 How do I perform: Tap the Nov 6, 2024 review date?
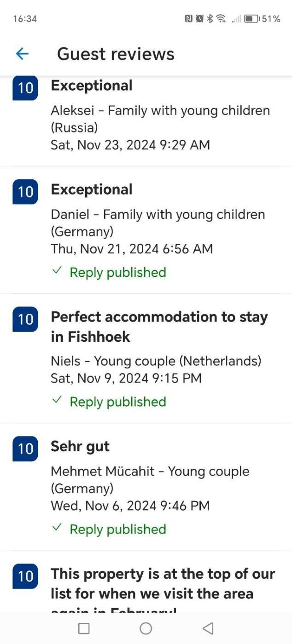point(130,506)
